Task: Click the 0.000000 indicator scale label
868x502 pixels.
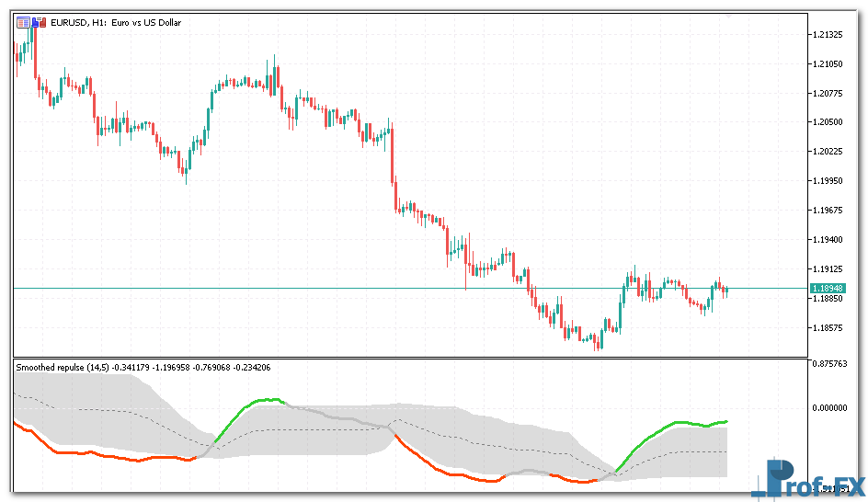Action: (x=830, y=407)
